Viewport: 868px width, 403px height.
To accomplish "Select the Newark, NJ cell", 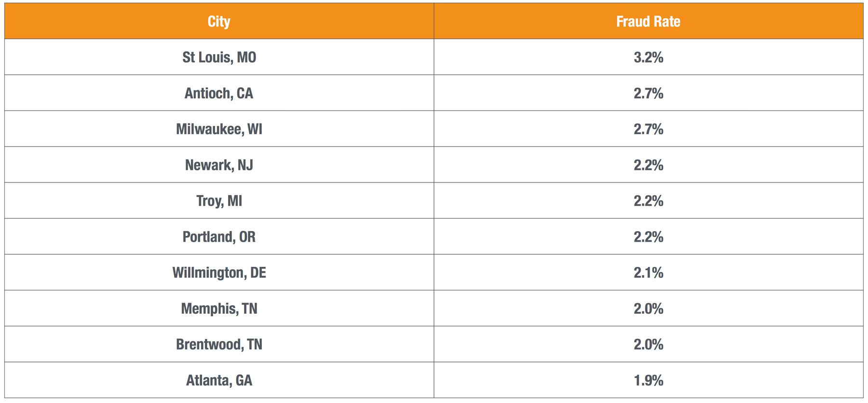I will tap(219, 165).
